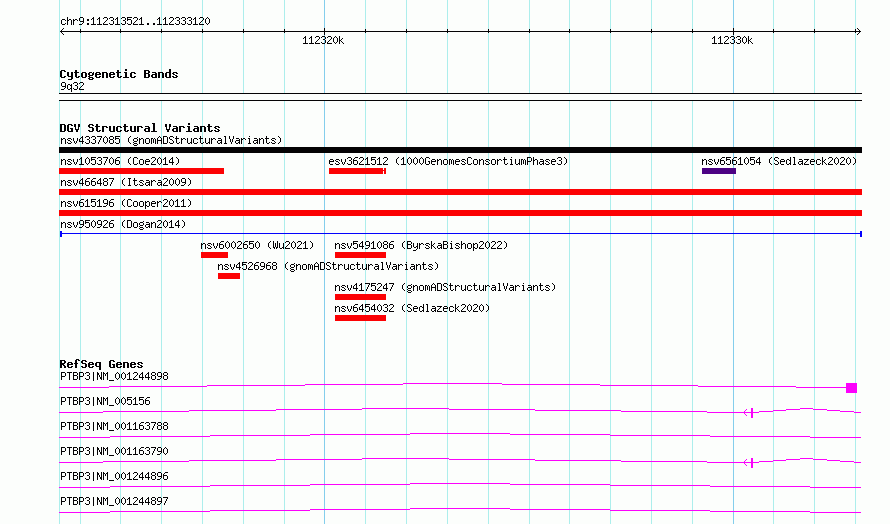Click the exon marker on NM_005156 transcript

[750, 413]
